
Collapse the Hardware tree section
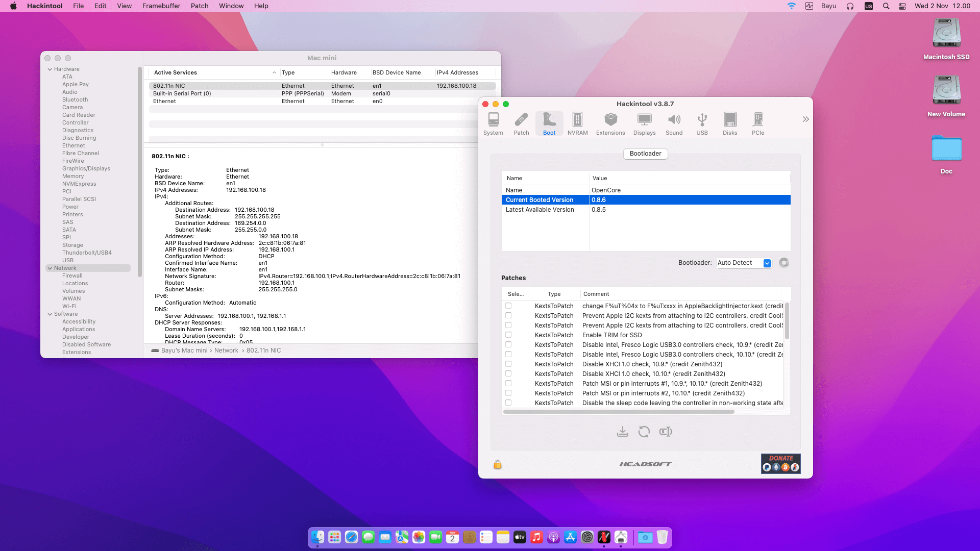point(50,69)
